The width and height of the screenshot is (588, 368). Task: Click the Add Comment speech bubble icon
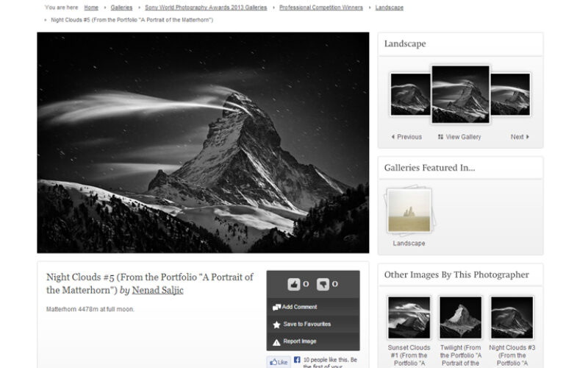click(276, 307)
